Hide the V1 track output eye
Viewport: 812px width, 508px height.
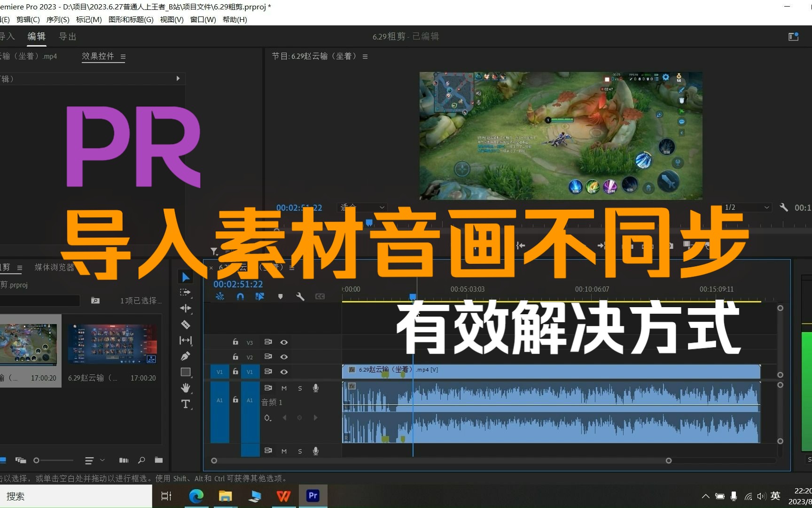[x=284, y=372]
